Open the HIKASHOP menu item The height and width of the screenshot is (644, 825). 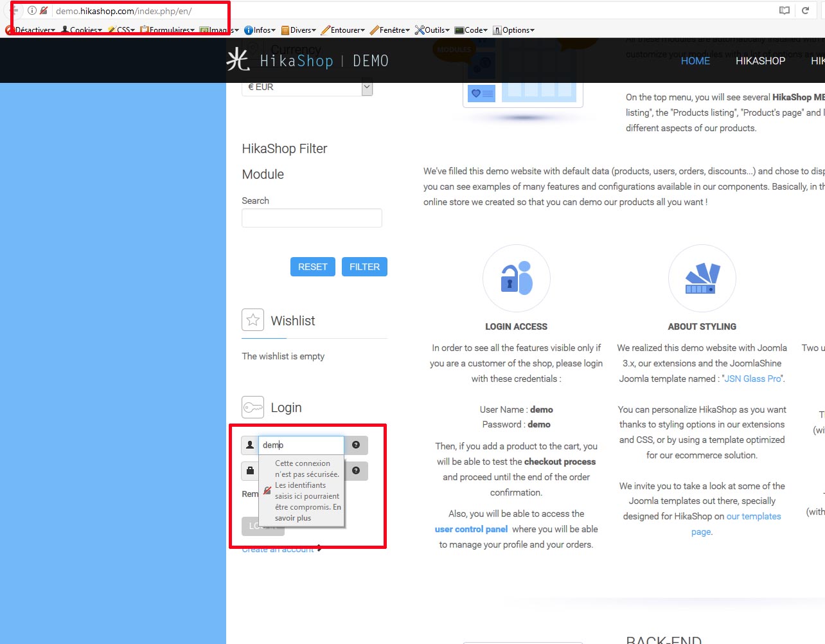[760, 60]
